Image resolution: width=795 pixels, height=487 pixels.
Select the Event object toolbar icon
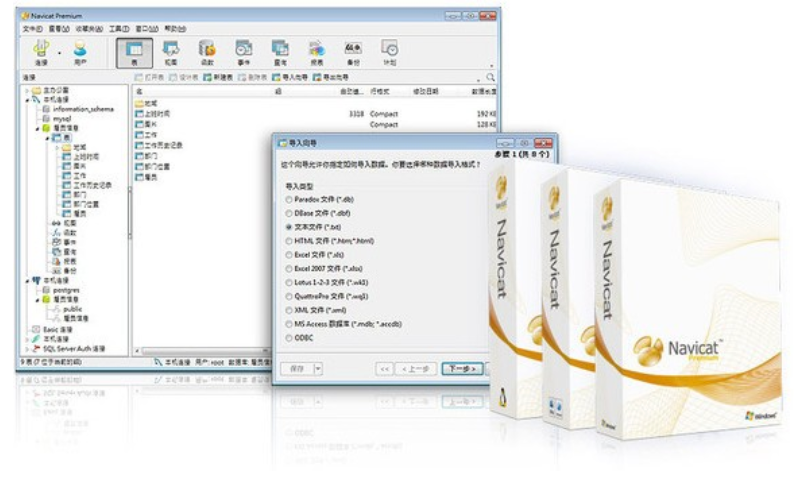coord(244,53)
